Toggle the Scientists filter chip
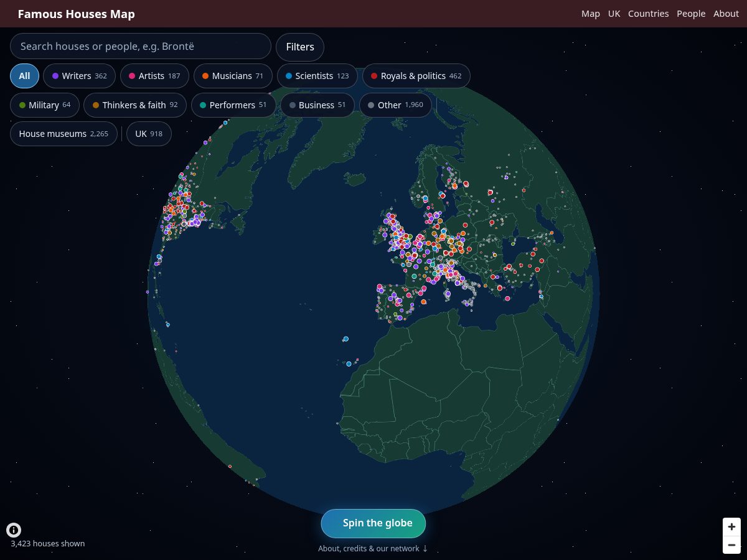The image size is (747, 560). [x=317, y=76]
